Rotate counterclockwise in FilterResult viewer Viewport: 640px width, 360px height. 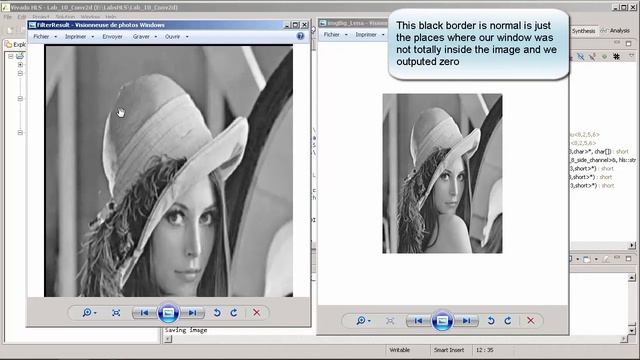click(x=217, y=313)
